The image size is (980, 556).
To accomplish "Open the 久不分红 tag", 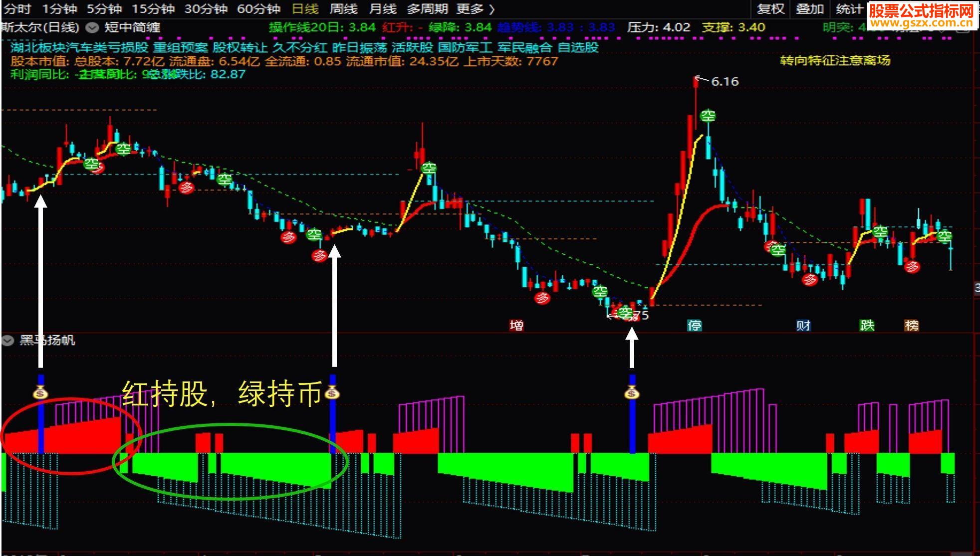I will tap(299, 47).
